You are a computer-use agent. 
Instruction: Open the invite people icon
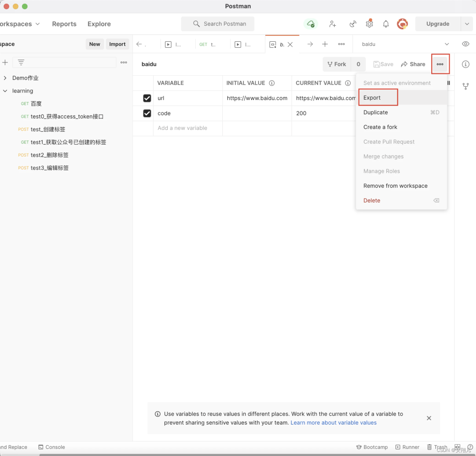[x=333, y=24]
